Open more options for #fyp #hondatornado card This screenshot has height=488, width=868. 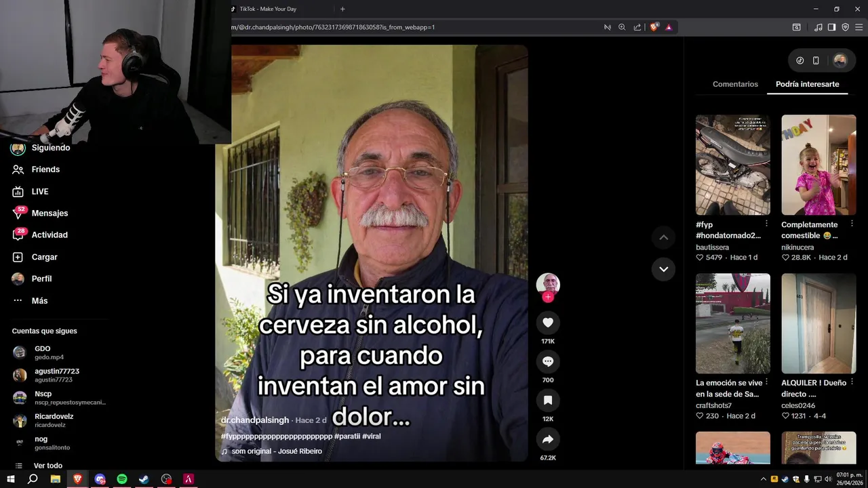[x=766, y=224]
